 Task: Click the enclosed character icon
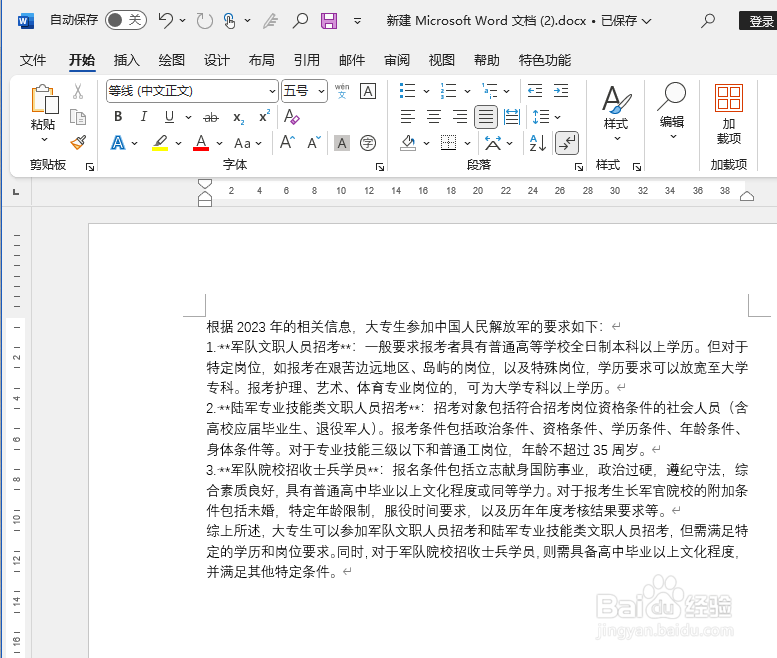[368, 143]
